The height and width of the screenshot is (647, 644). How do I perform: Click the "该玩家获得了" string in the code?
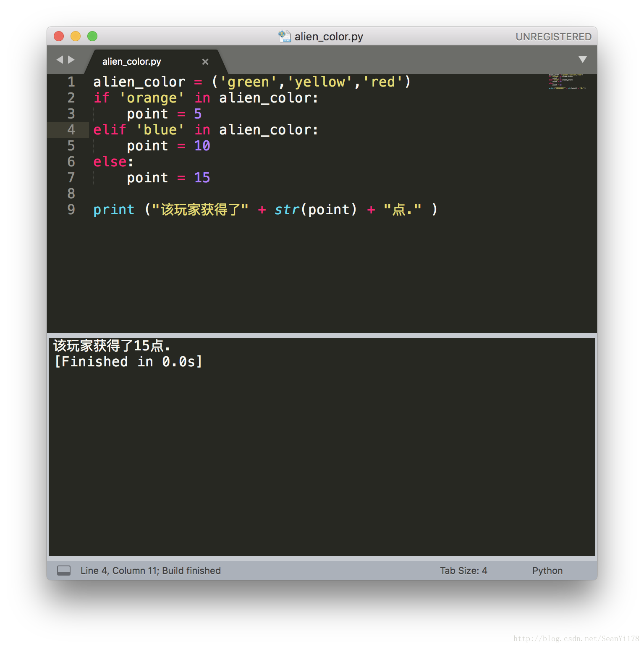[x=200, y=210]
